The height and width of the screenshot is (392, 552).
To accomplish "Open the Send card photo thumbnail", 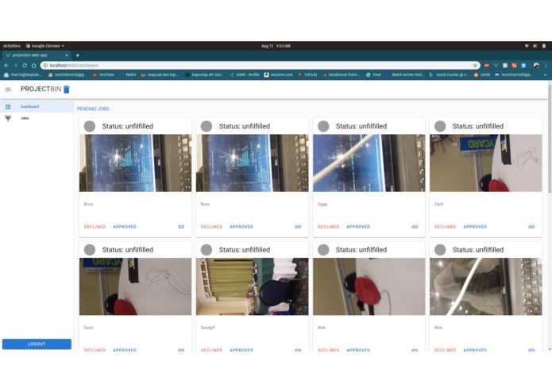I will pos(136,286).
